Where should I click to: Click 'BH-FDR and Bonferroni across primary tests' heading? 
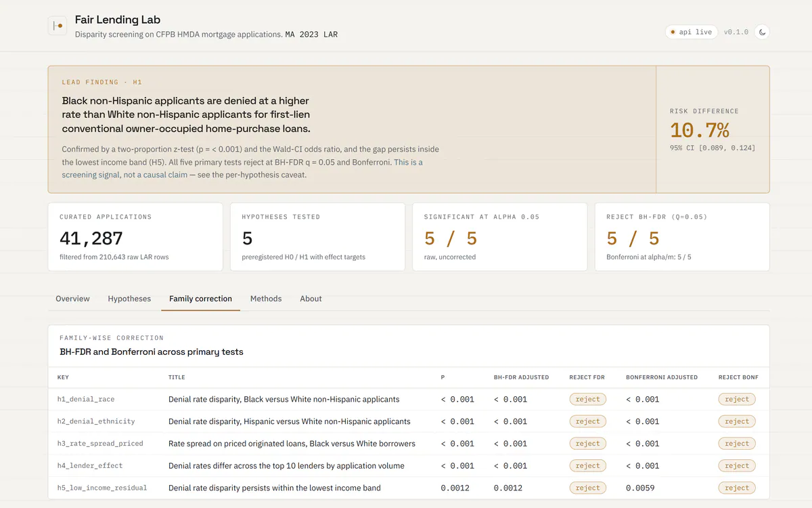pyautogui.click(x=151, y=352)
